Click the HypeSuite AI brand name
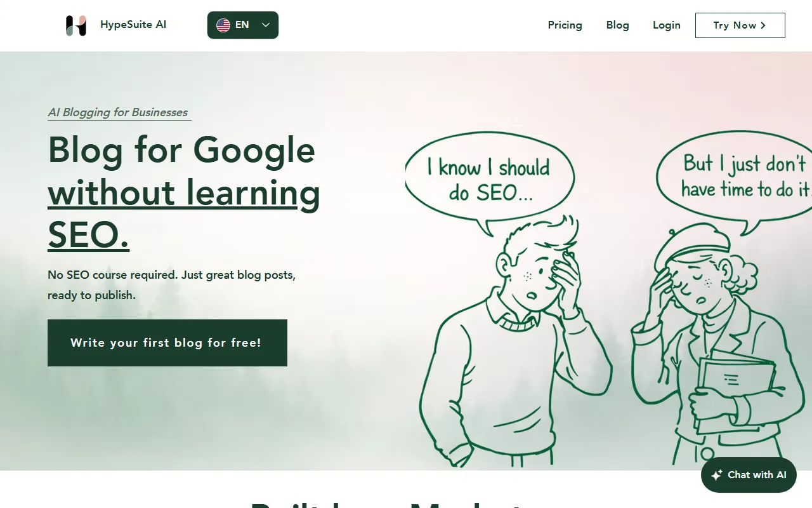Screen dimensions: 812x508 click(133, 25)
